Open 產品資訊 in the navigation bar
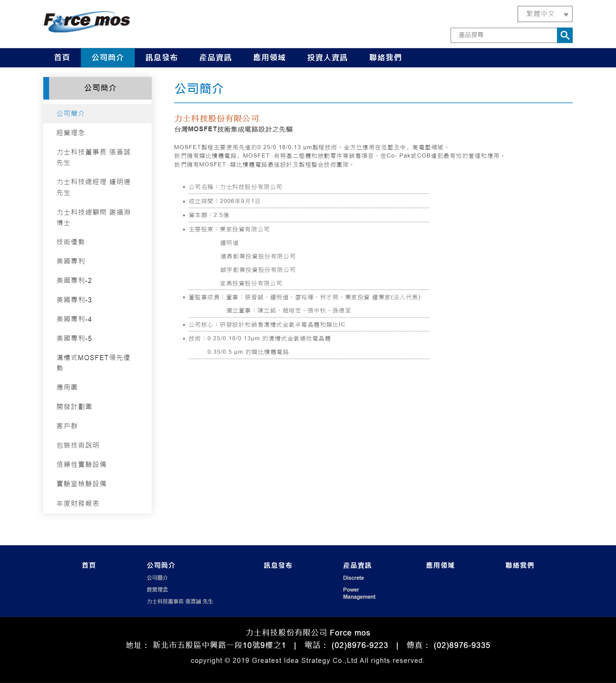 [215, 57]
